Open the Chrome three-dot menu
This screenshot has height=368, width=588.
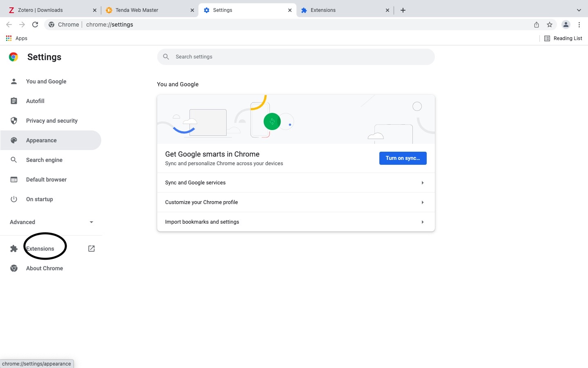579,25
